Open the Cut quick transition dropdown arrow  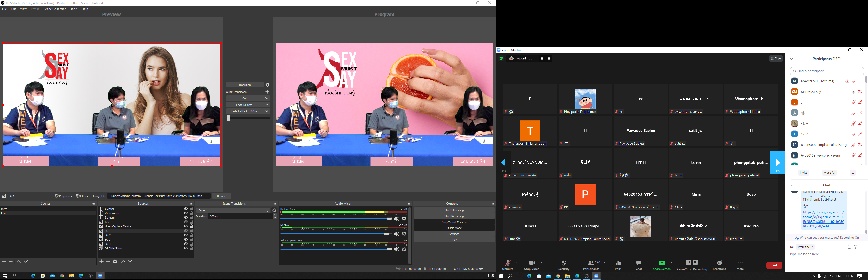tap(267, 98)
